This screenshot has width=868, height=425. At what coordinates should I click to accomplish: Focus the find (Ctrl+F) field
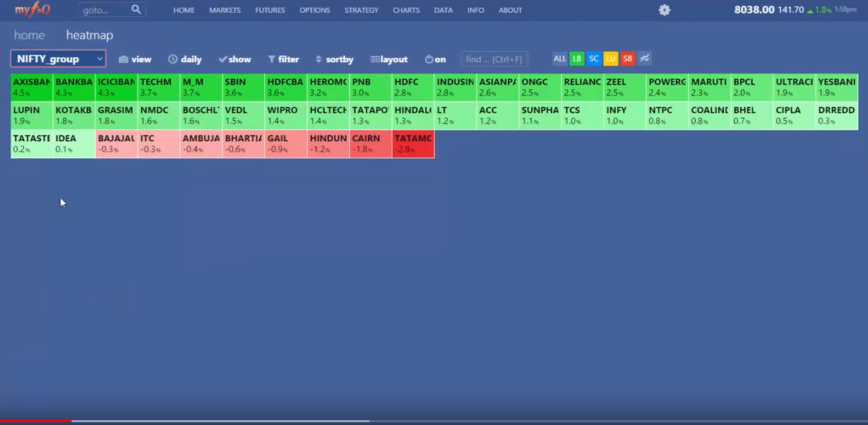click(494, 59)
